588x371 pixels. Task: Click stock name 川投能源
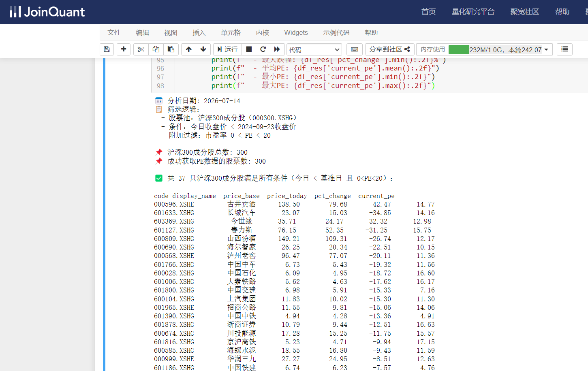242,333
